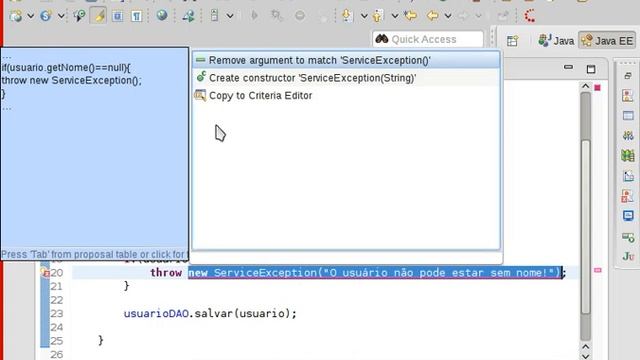Open dropdown beside the blue S icon

click(x=61, y=16)
